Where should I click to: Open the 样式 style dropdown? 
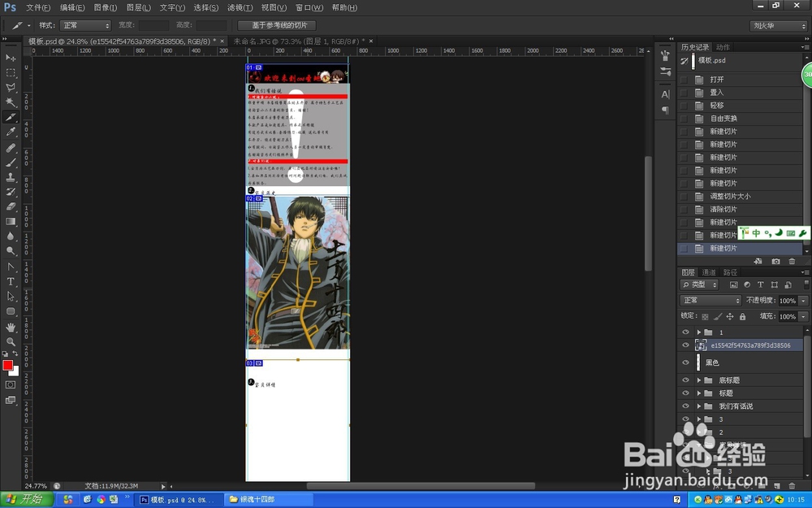pos(85,25)
